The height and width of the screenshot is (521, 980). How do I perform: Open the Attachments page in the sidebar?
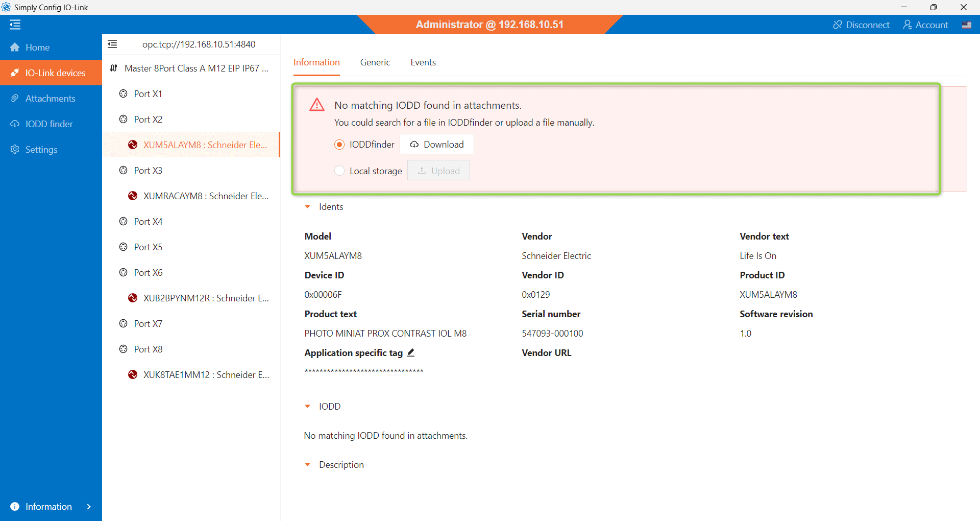point(50,99)
